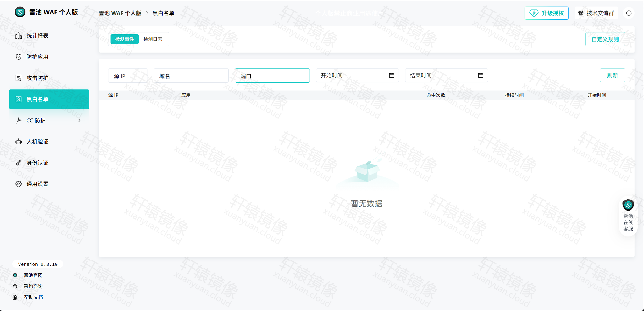Open 通用设置 gear icon
The width and height of the screenshot is (644, 311).
click(18, 184)
